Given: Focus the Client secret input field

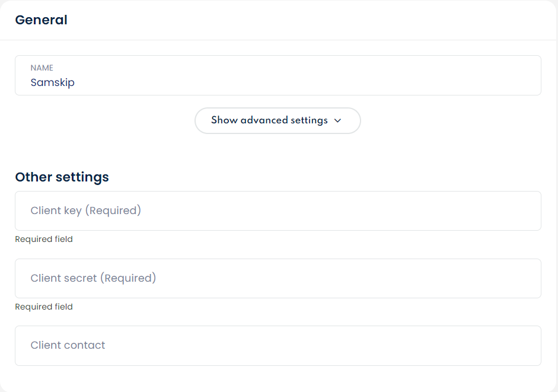Looking at the screenshot, I should tap(278, 278).
